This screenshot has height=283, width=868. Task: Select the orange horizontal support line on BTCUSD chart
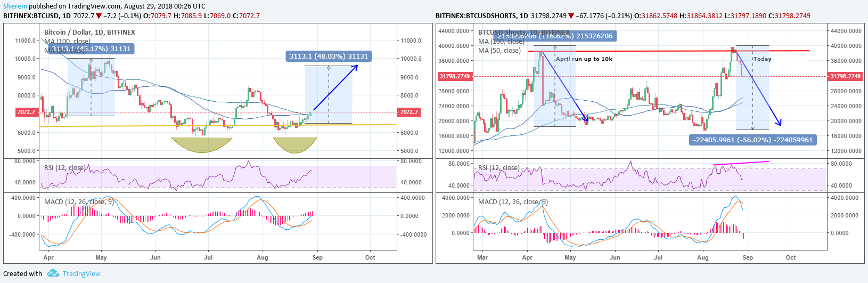click(218, 126)
